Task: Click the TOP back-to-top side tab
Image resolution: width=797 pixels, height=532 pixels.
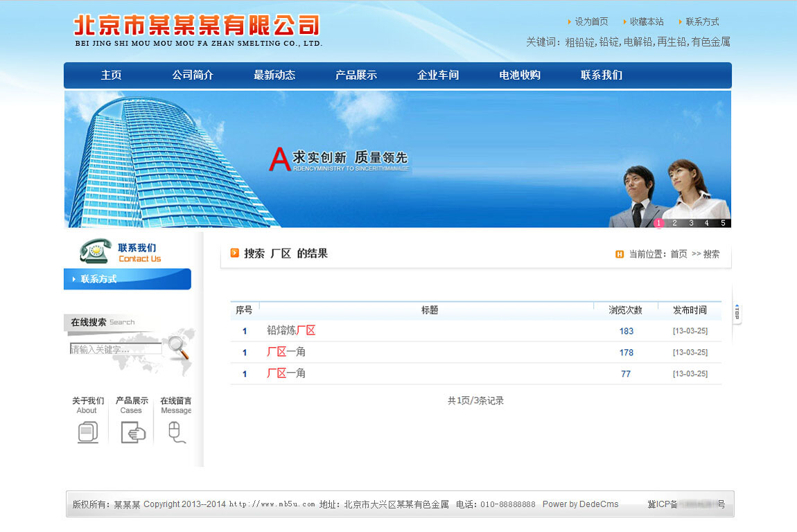Action: pos(737,312)
